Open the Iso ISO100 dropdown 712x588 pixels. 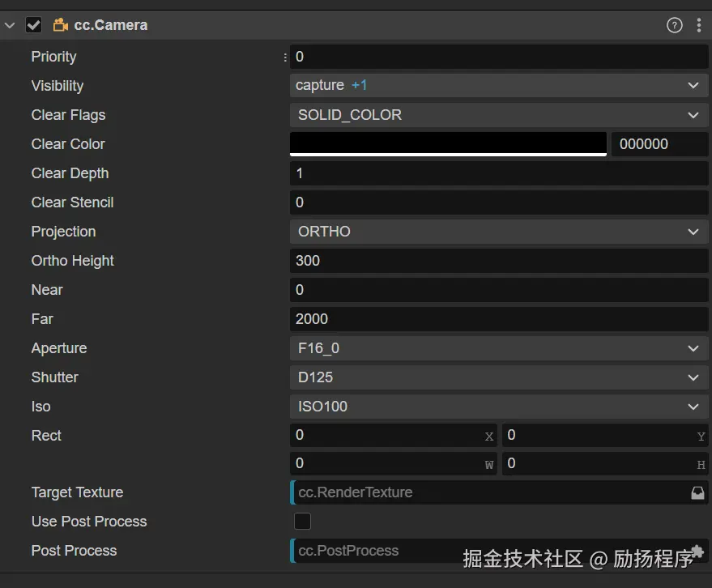pyautogui.click(x=497, y=407)
